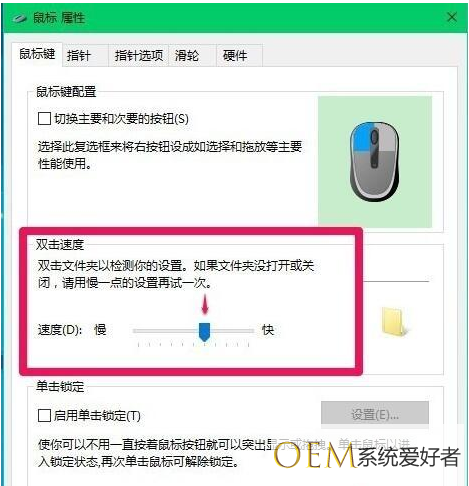Click the yellow test folder icon
The height and width of the screenshot is (486, 469).
click(x=394, y=321)
